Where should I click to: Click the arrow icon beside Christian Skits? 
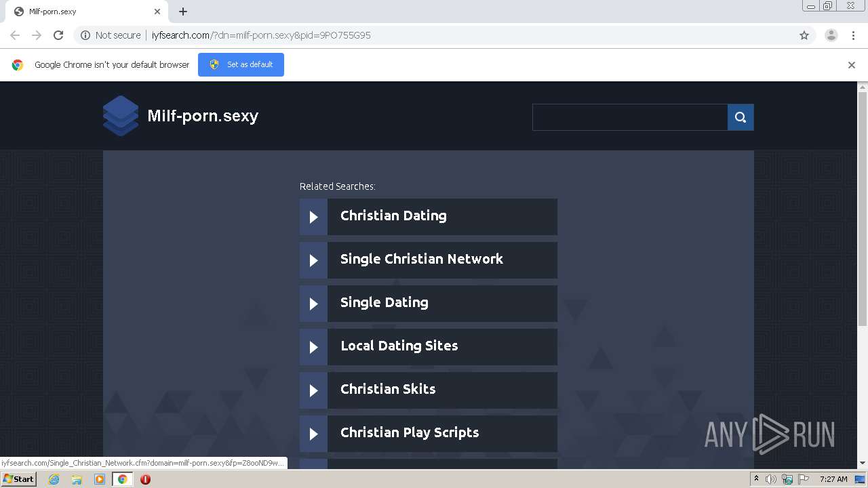coord(313,390)
